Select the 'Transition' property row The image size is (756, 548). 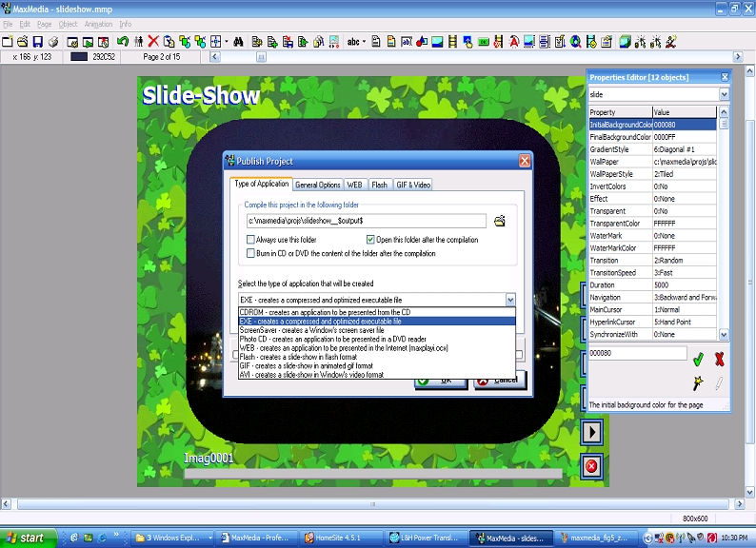(x=652, y=261)
